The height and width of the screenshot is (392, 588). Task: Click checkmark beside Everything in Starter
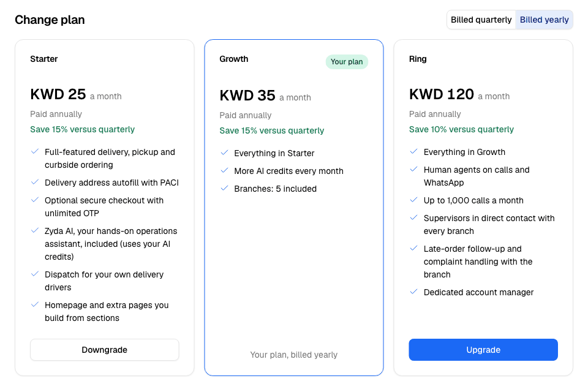coord(224,153)
